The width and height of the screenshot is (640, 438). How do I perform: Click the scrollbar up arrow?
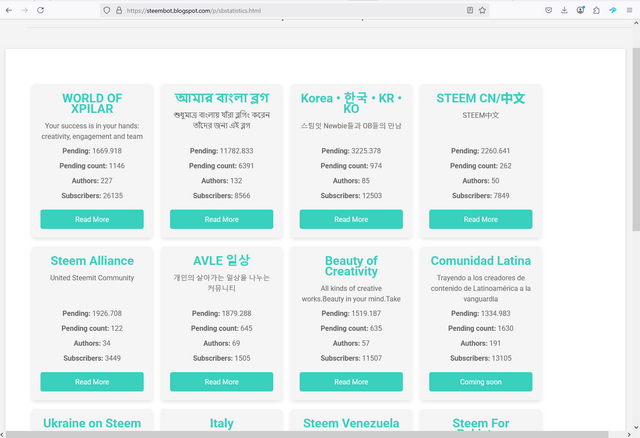click(636, 23)
